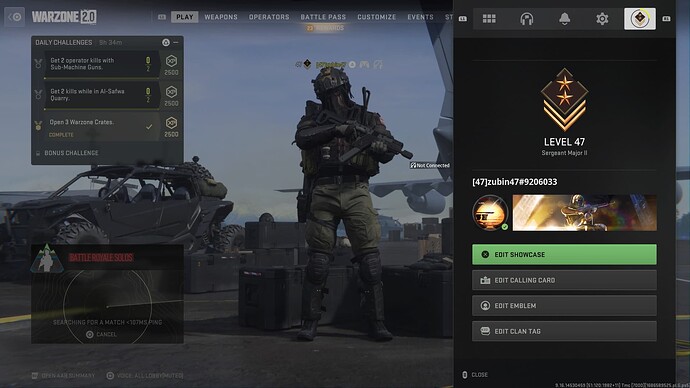Select "Open 3 Warzone Crates" challenge

[x=102, y=127]
